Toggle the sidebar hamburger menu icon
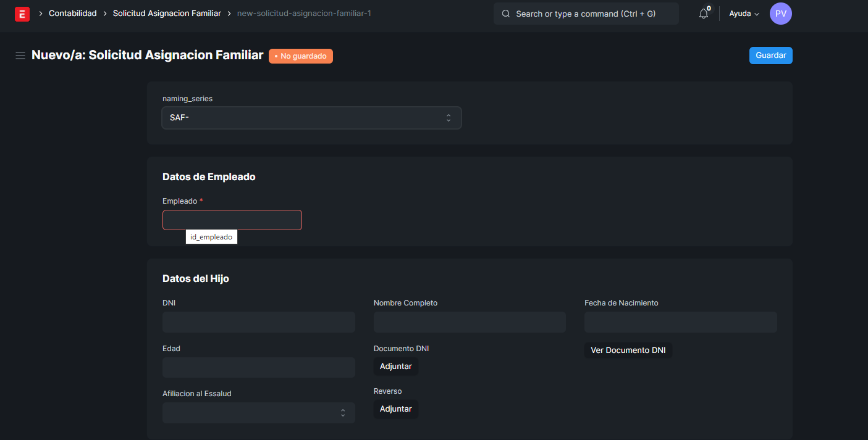Viewport: 868px width, 440px height. tap(20, 56)
